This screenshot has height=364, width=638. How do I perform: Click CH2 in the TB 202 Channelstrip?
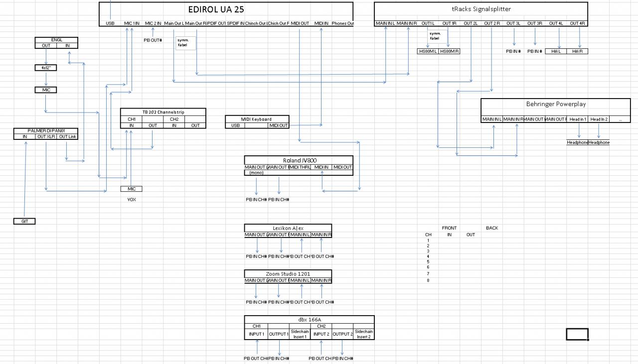click(x=174, y=119)
